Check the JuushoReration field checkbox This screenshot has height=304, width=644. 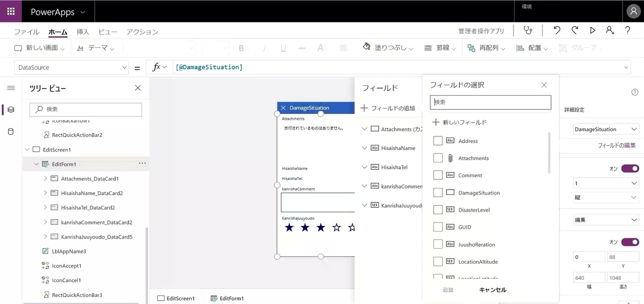438,244
